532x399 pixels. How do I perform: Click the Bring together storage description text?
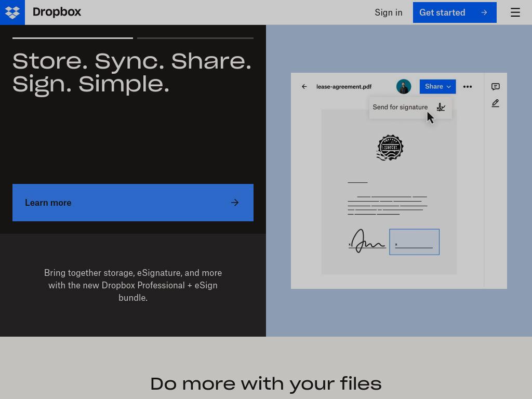click(133, 285)
